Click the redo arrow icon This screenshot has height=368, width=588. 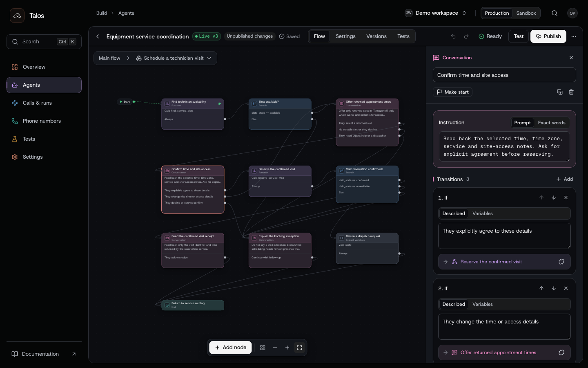(466, 36)
